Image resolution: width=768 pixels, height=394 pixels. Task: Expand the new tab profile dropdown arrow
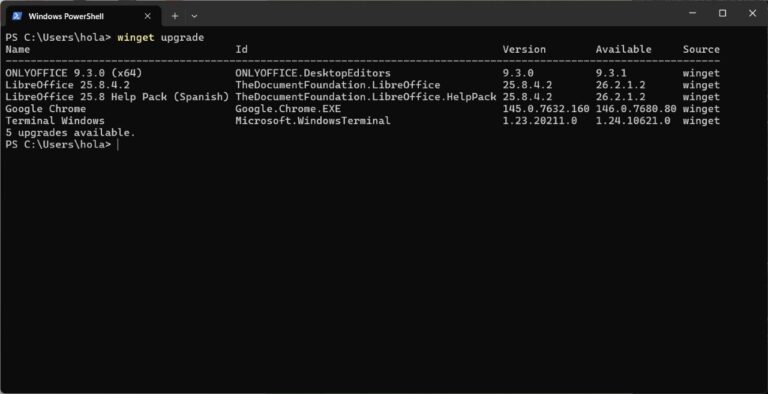tap(194, 16)
